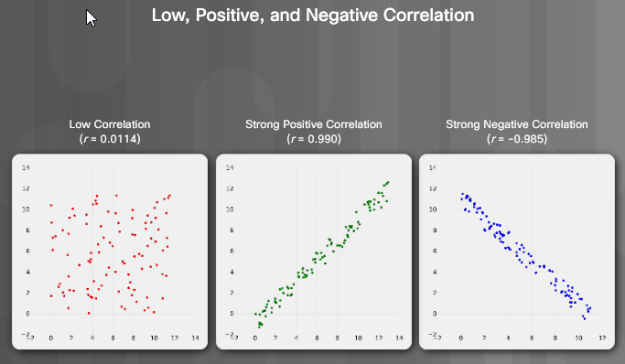
Task: Select the topmost green data point cluster
Action: 386,184
